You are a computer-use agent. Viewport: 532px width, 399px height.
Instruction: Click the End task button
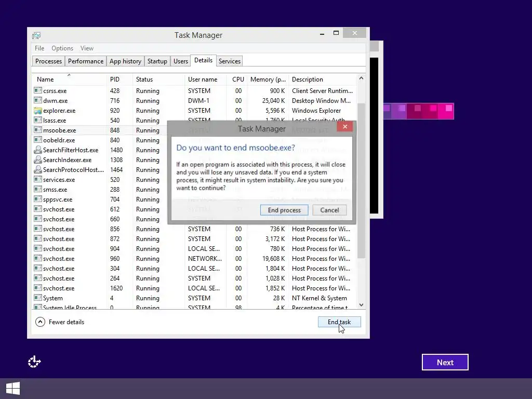339,322
